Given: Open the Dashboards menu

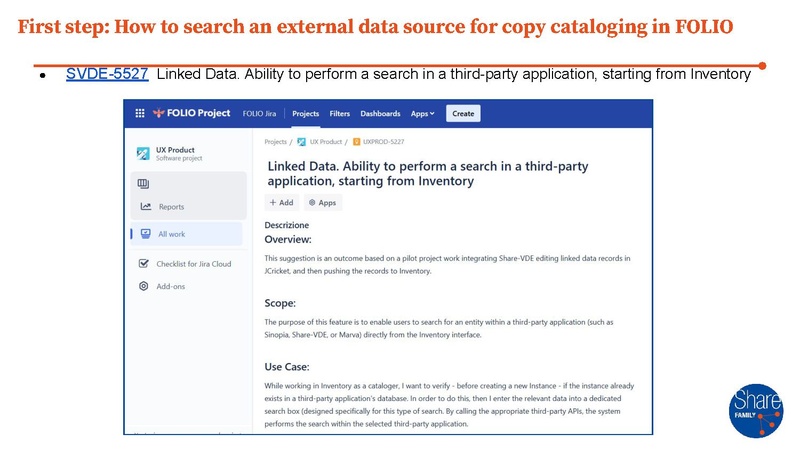Looking at the screenshot, I should tap(381, 114).
